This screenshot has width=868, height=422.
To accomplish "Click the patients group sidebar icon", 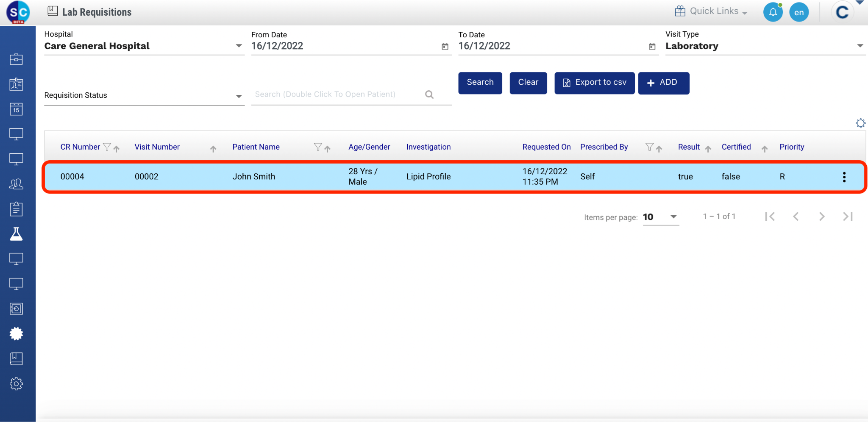I will [16, 184].
